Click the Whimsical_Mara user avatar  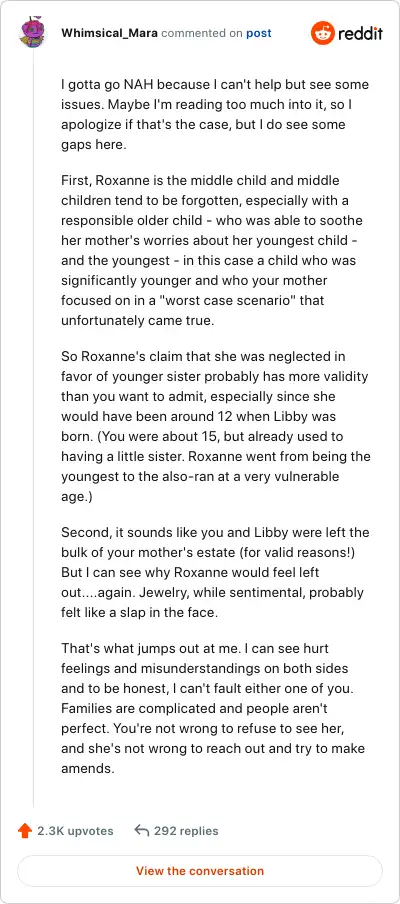coord(33,33)
